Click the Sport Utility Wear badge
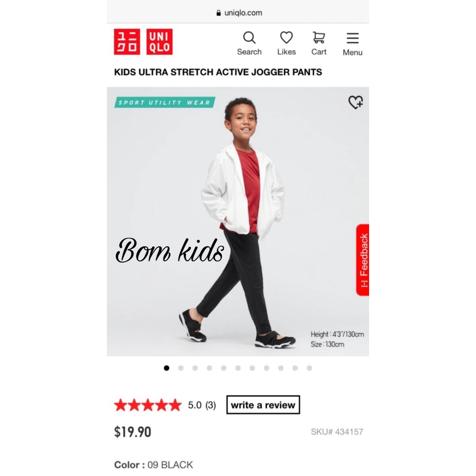The height and width of the screenshot is (476, 476). click(165, 102)
